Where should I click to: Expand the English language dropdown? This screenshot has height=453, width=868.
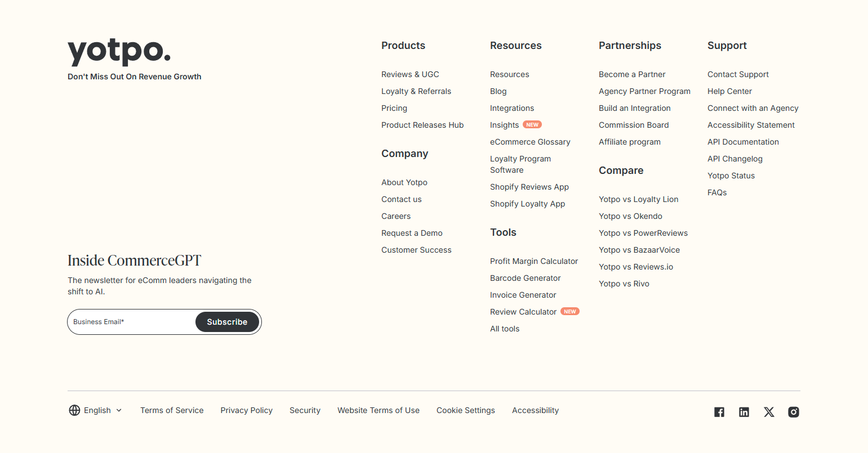pos(103,410)
